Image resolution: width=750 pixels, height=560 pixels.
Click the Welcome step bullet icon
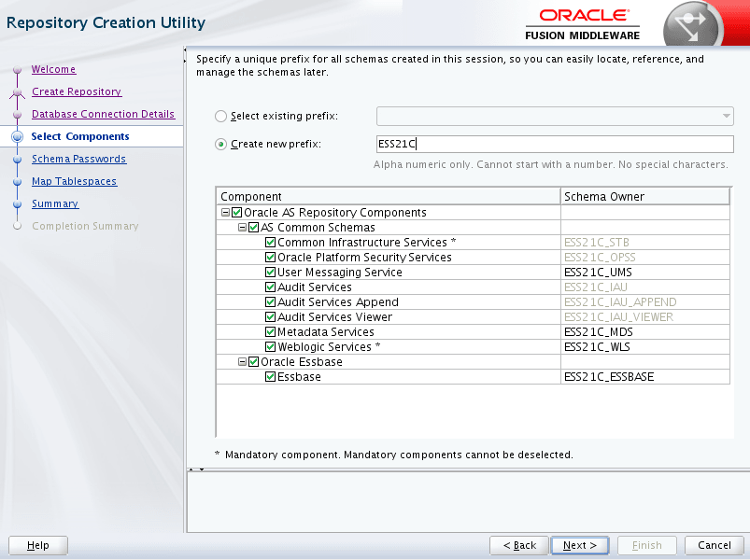18,70
